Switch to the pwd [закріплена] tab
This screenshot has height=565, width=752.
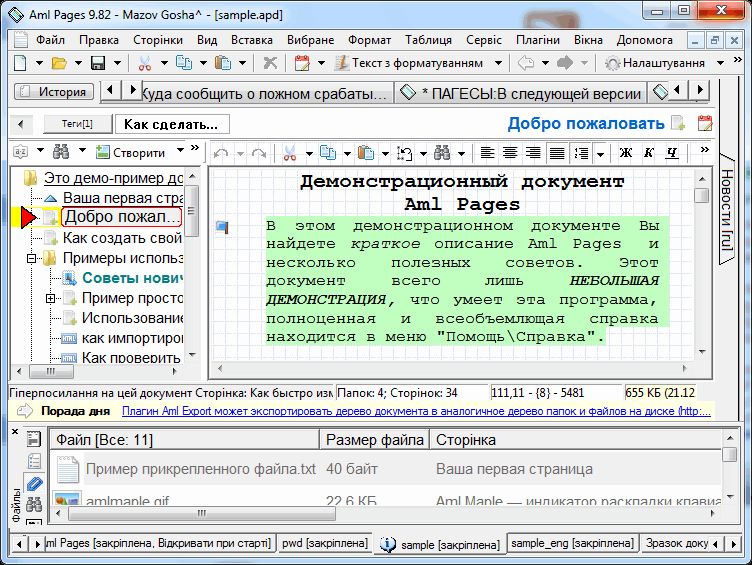(325, 543)
